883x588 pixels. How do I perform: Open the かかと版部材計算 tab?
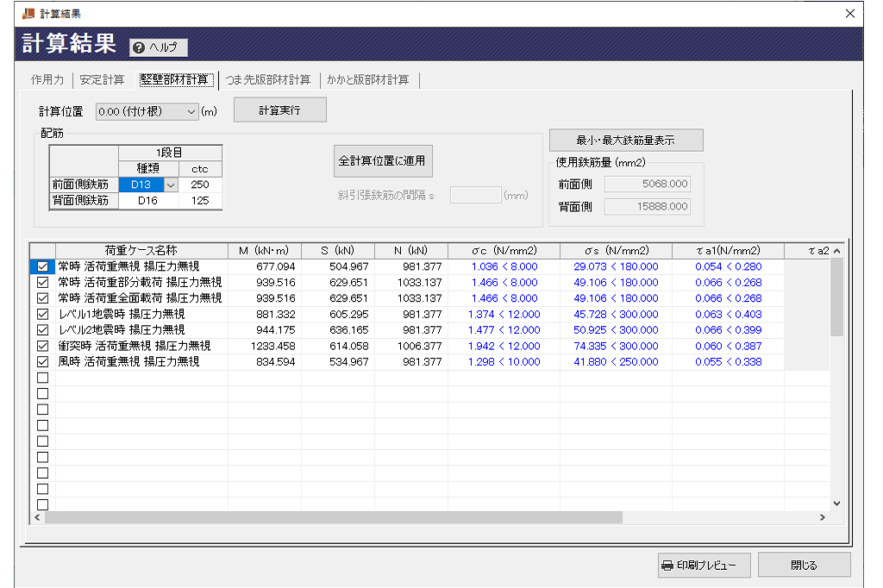368,80
